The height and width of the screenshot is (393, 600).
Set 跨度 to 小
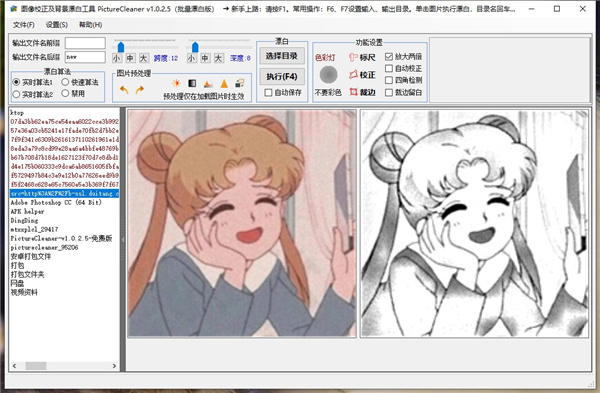click(117, 58)
